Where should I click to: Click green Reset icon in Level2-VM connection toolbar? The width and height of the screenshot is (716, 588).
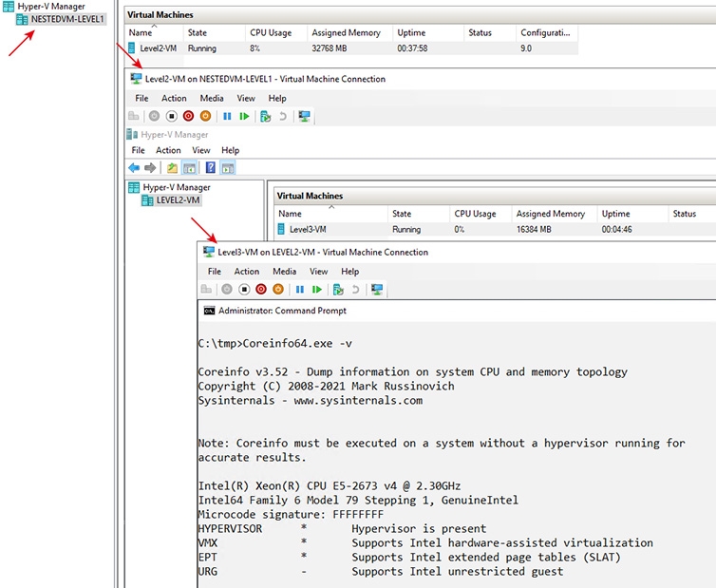point(244,116)
